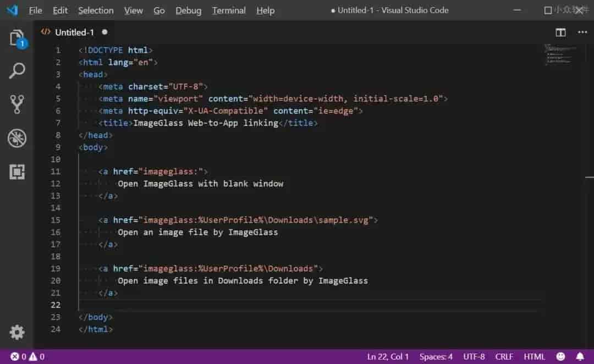594x364 pixels.
Task: Click the <!DOCTYPE html> declaration
Action: tap(116, 51)
